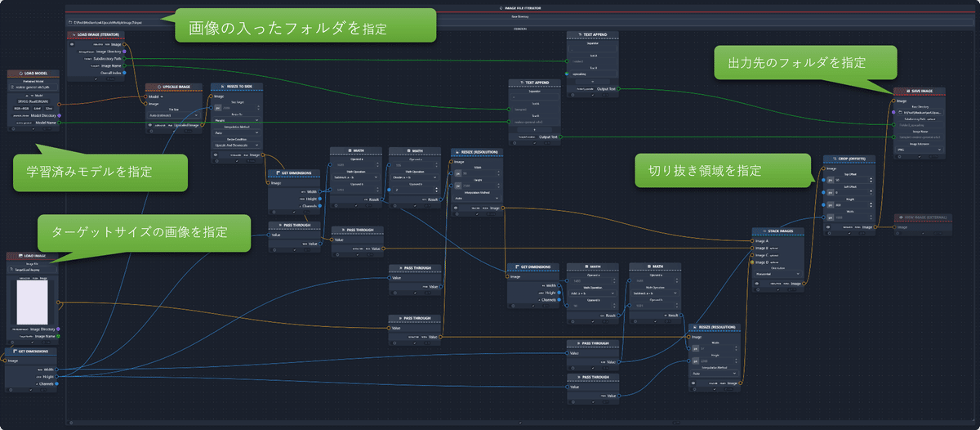Click Base Directory field in Save Image node
This screenshot has height=430, width=980.
pyautogui.click(x=920, y=112)
